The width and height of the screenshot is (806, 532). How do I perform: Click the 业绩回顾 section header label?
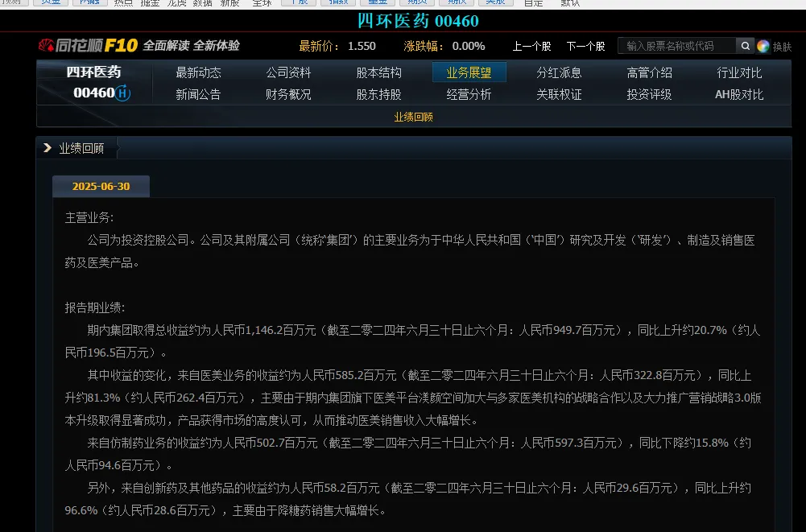(82, 149)
